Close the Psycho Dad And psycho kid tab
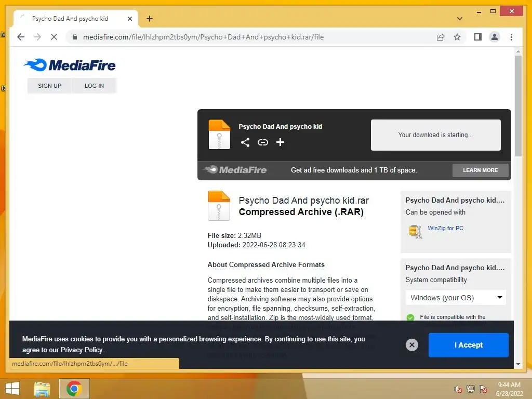The image size is (532, 399). [x=129, y=19]
